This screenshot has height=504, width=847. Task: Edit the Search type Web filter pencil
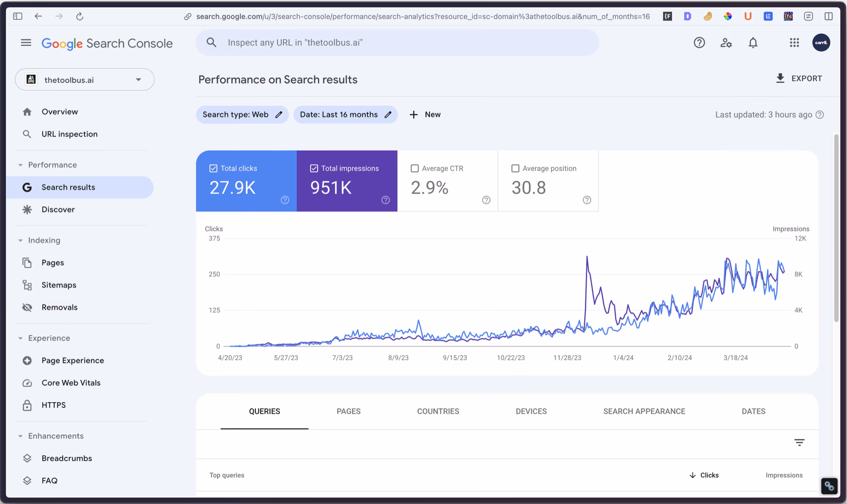tap(279, 114)
